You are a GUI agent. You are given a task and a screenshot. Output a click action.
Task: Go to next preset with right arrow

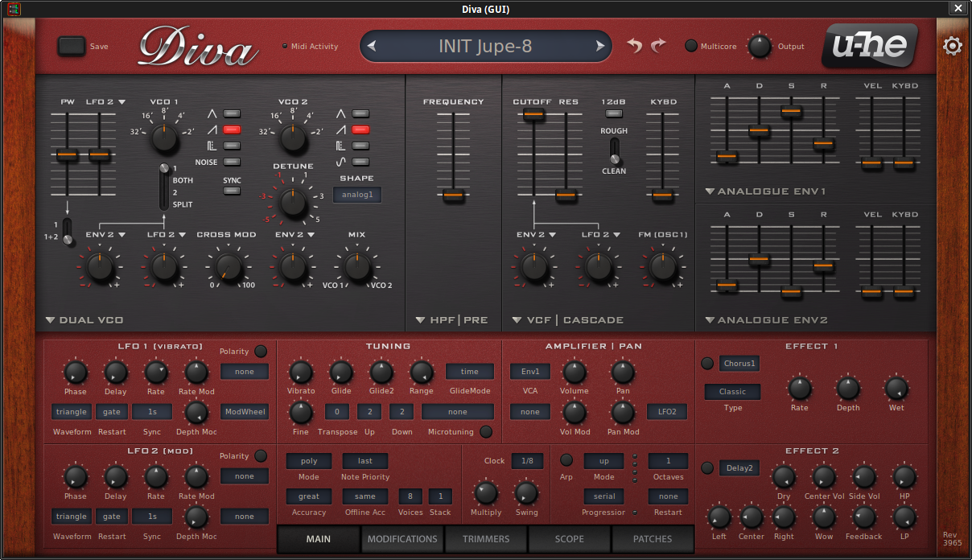click(x=600, y=47)
